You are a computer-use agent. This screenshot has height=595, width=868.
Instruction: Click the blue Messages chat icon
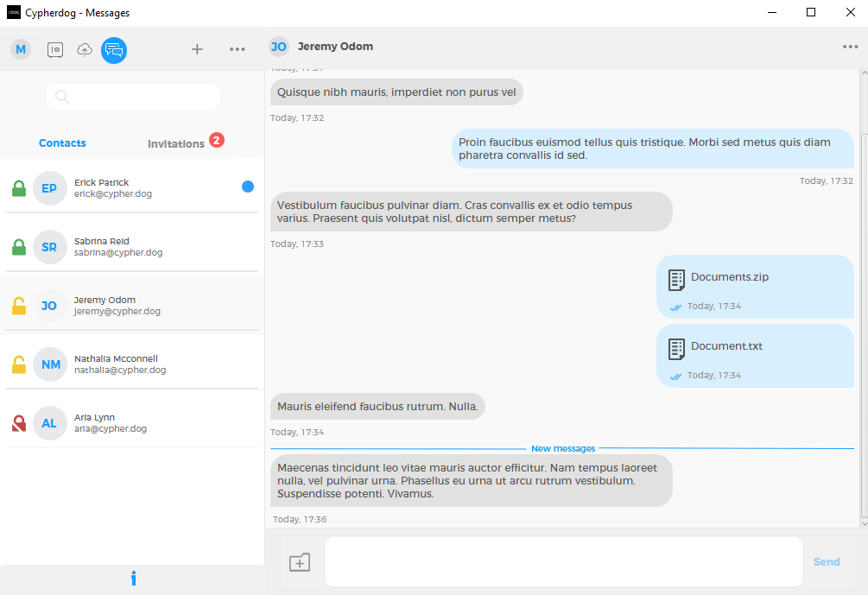pyautogui.click(x=113, y=49)
